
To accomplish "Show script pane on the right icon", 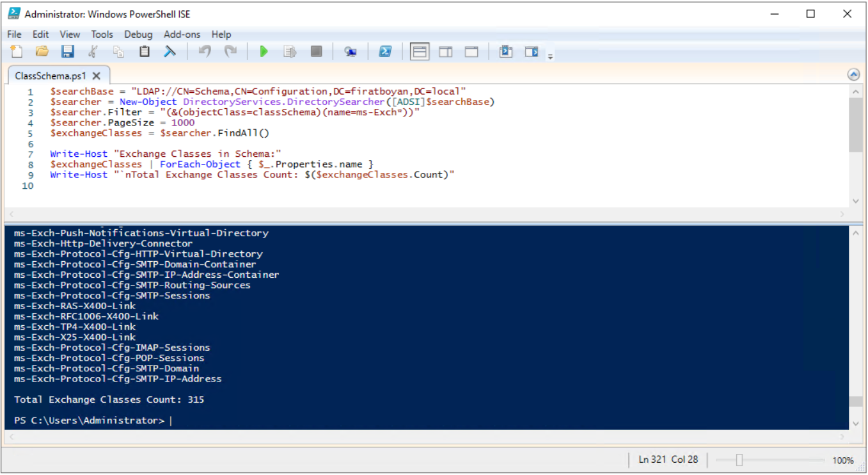I will click(446, 52).
